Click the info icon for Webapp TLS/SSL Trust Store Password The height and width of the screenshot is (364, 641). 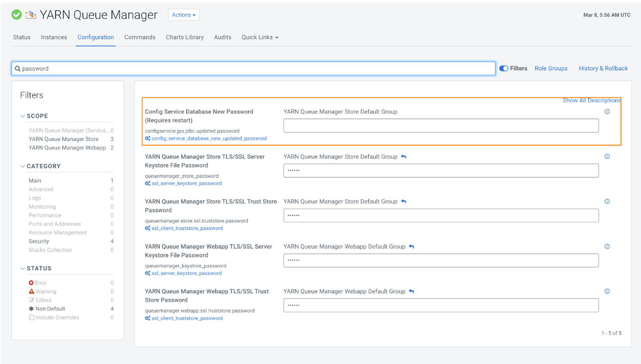[x=607, y=291]
